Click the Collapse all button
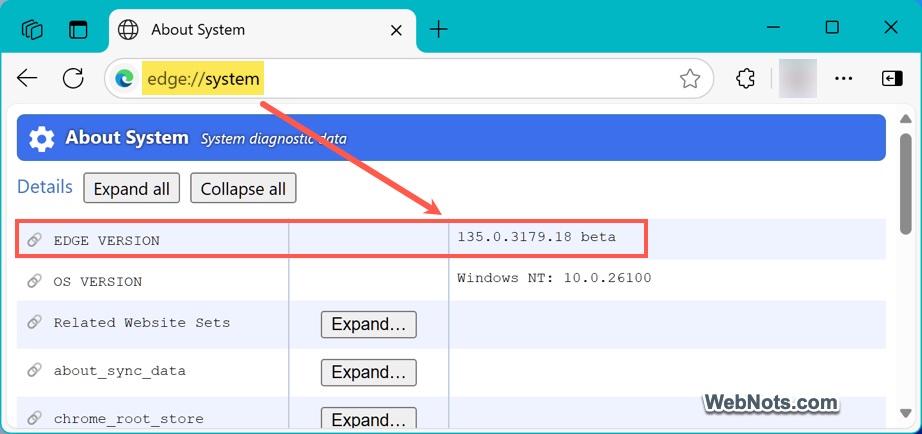This screenshot has width=922, height=434. click(x=243, y=188)
